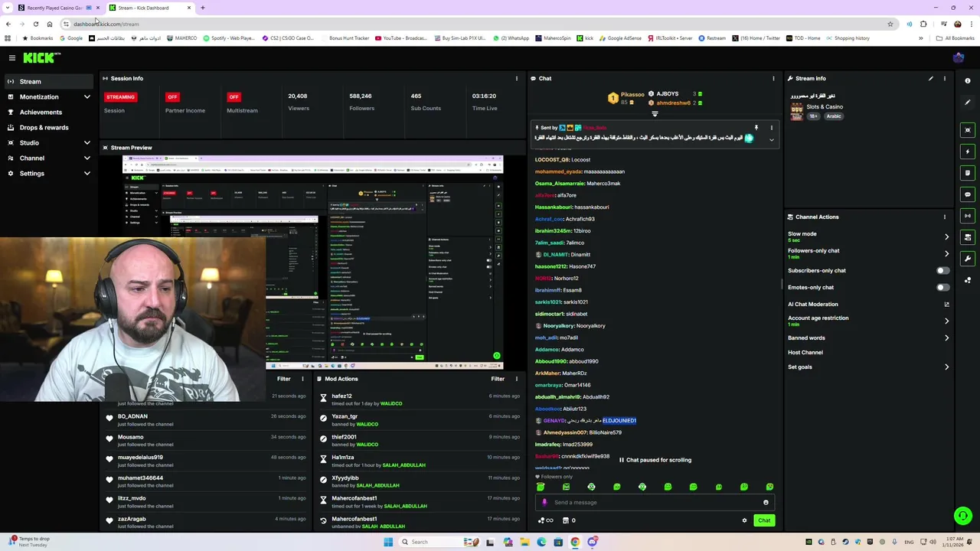Screen dimensions: 980x551
Task: Click the Windows Start button
Action: point(388,542)
